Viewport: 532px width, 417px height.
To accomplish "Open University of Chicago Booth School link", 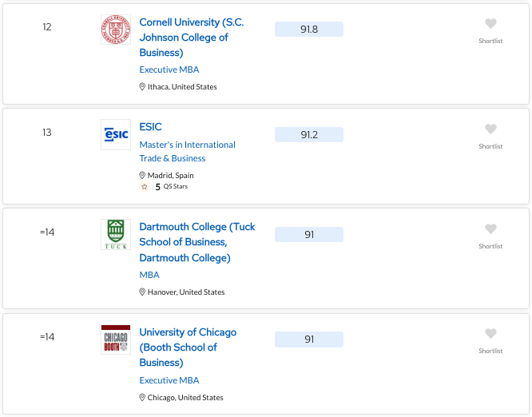I will (188, 347).
